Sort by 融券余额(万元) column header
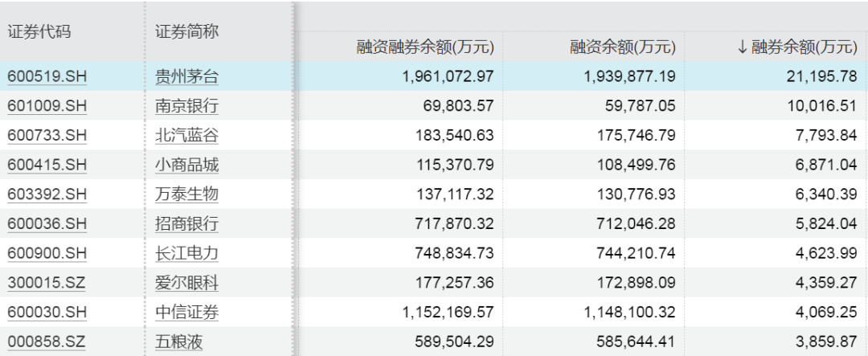The width and height of the screenshot is (868, 356). coord(797,47)
